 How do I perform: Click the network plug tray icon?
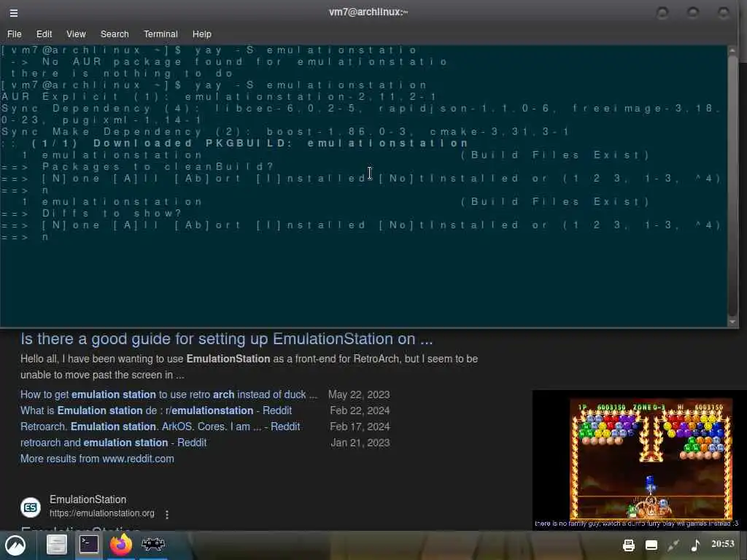673,545
